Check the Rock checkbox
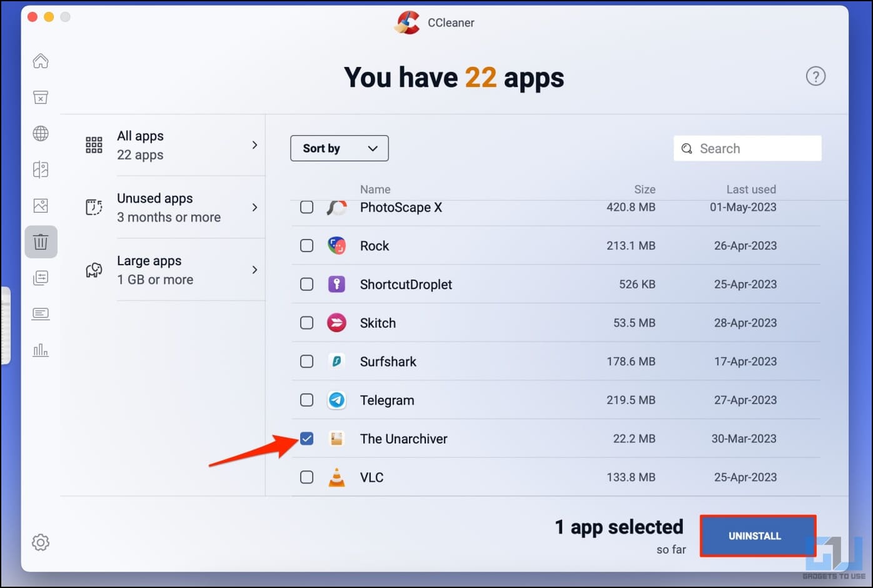Image resolution: width=873 pixels, height=588 pixels. [306, 245]
